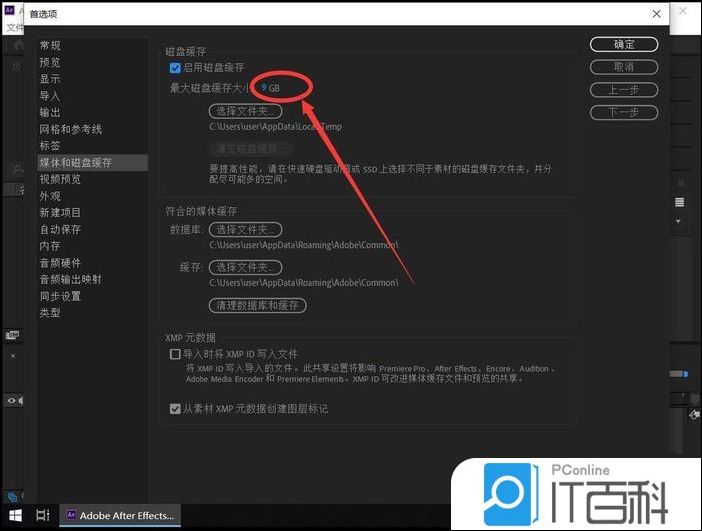Open the 常规 preferences category

point(50,45)
